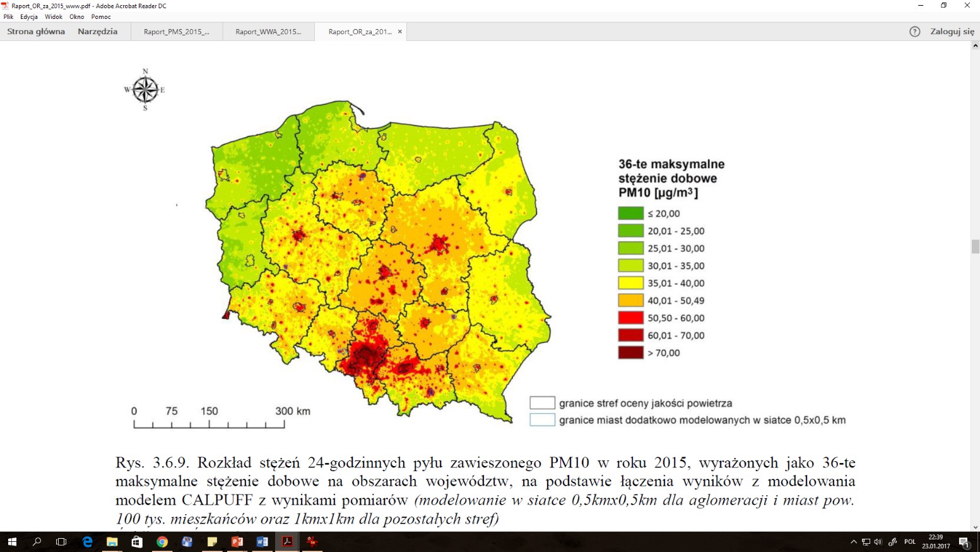Click the vertical scrollbar thumb
Viewport: 980px width, 552px height.
point(976,246)
